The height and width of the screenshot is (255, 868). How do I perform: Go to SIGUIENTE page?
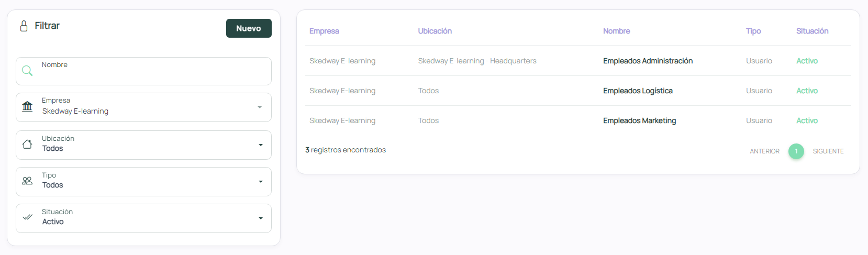[828, 151]
